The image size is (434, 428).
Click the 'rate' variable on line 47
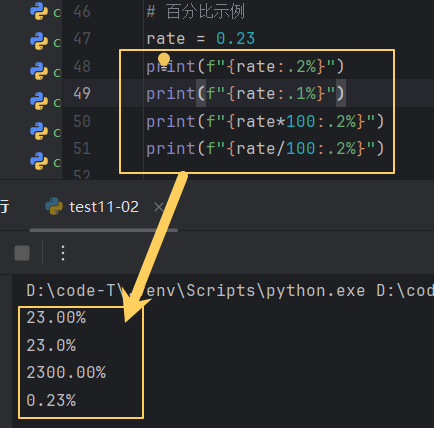[x=166, y=39]
